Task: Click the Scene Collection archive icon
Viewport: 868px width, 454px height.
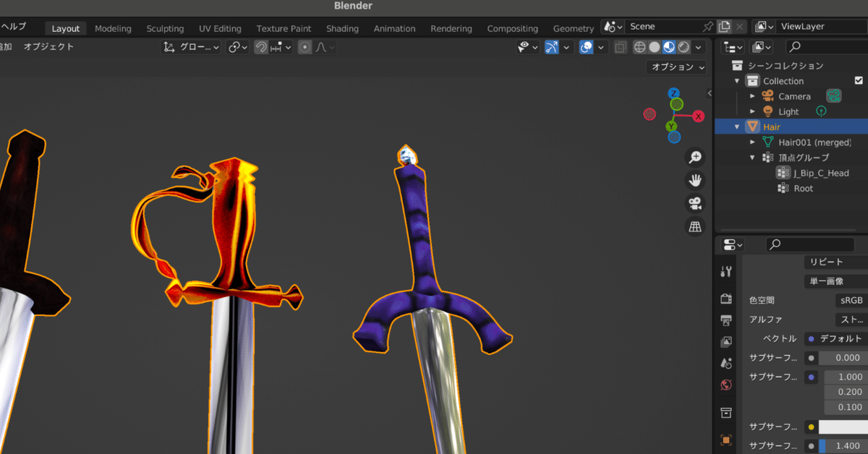Action: click(737, 66)
